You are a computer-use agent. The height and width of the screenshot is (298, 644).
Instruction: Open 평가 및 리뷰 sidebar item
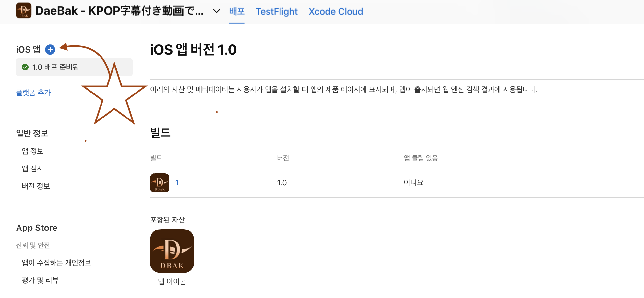coord(40,280)
